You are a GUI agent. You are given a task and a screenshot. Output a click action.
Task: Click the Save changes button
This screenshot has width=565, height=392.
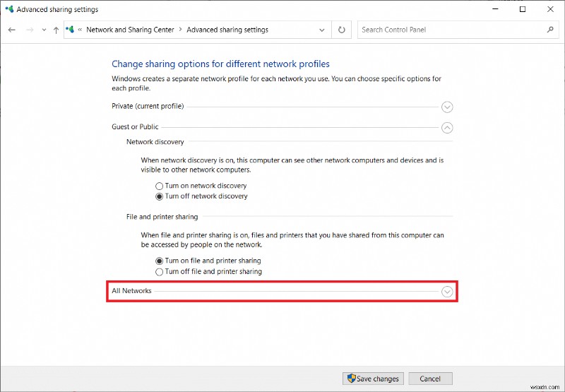click(x=373, y=379)
